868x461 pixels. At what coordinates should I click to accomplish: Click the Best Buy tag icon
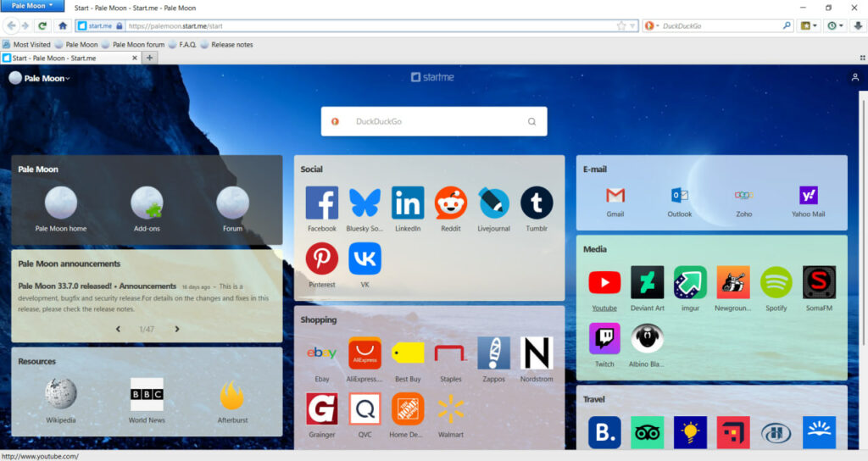408,353
